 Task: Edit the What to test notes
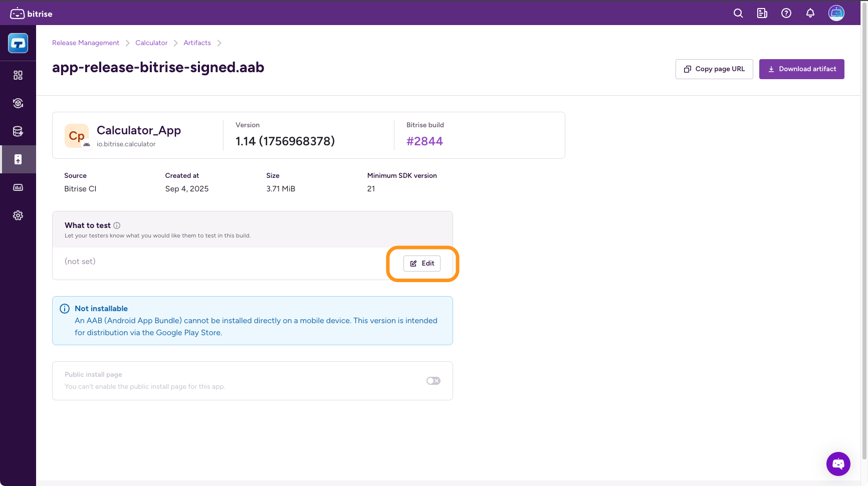(422, 264)
